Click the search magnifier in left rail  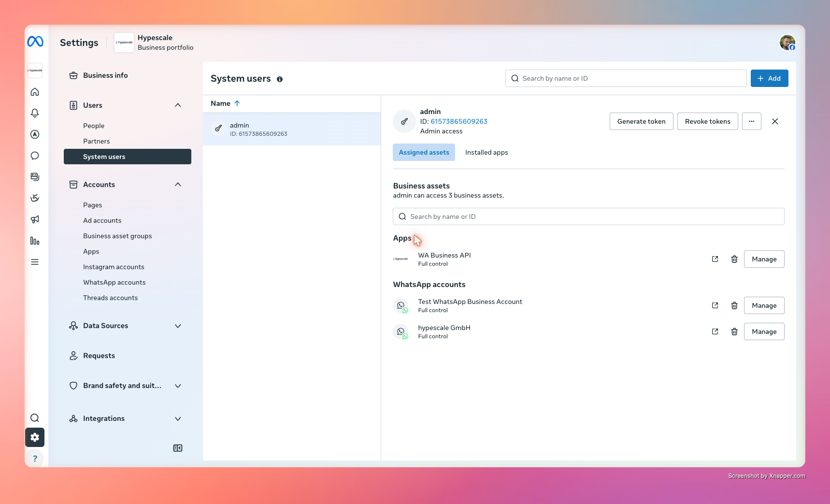(35, 418)
